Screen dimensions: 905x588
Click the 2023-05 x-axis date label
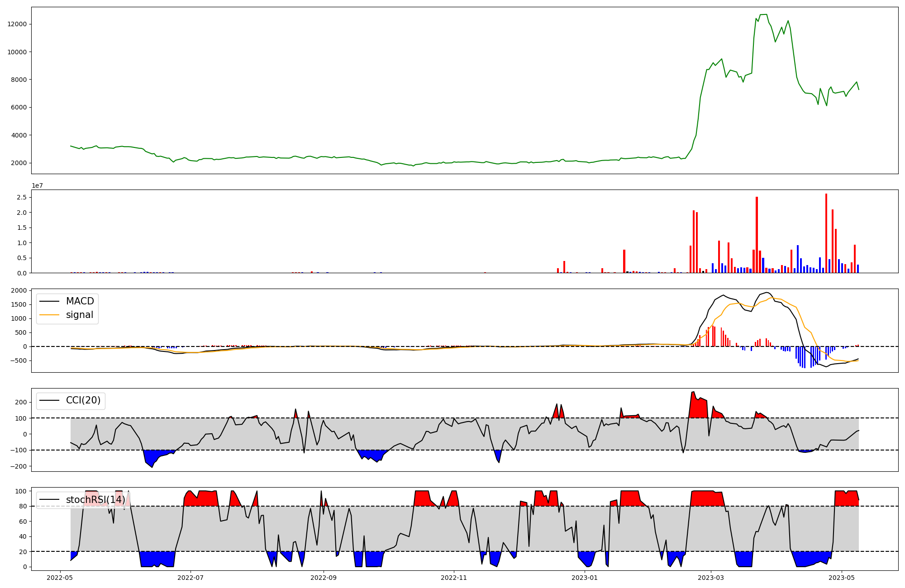point(842,578)
